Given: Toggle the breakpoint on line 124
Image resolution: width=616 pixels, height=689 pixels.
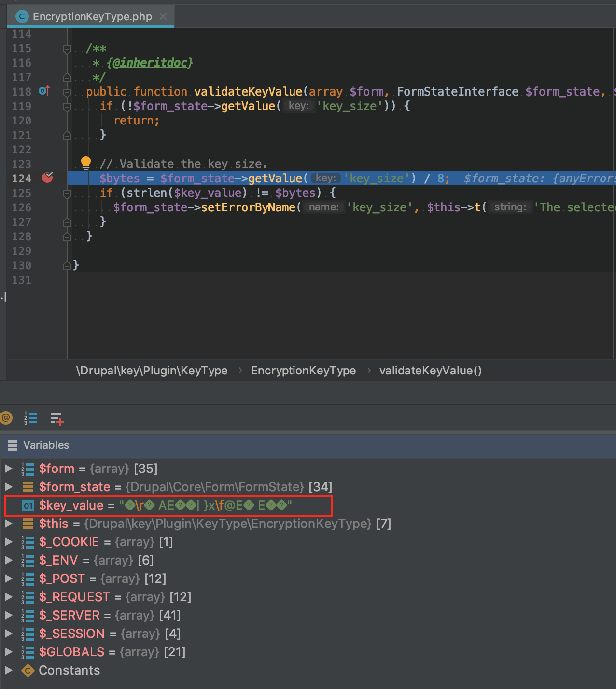Looking at the screenshot, I should click(x=47, y=178).
